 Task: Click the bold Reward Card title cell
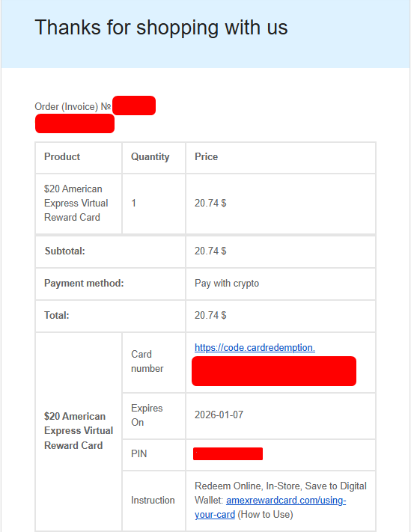pos(79,431)
